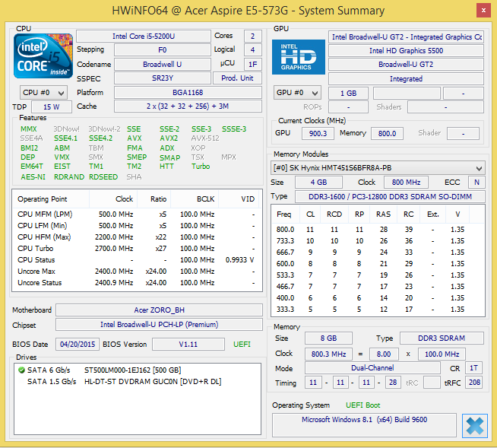The image size is (497, 448).
Task: Click the tRFC 208 field
Action: [474, 383]
